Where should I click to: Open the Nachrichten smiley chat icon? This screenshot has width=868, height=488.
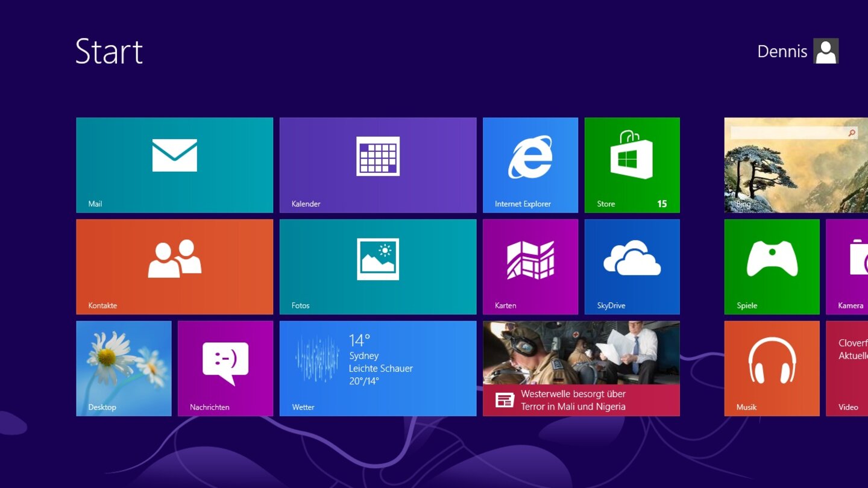pos(225,363)
